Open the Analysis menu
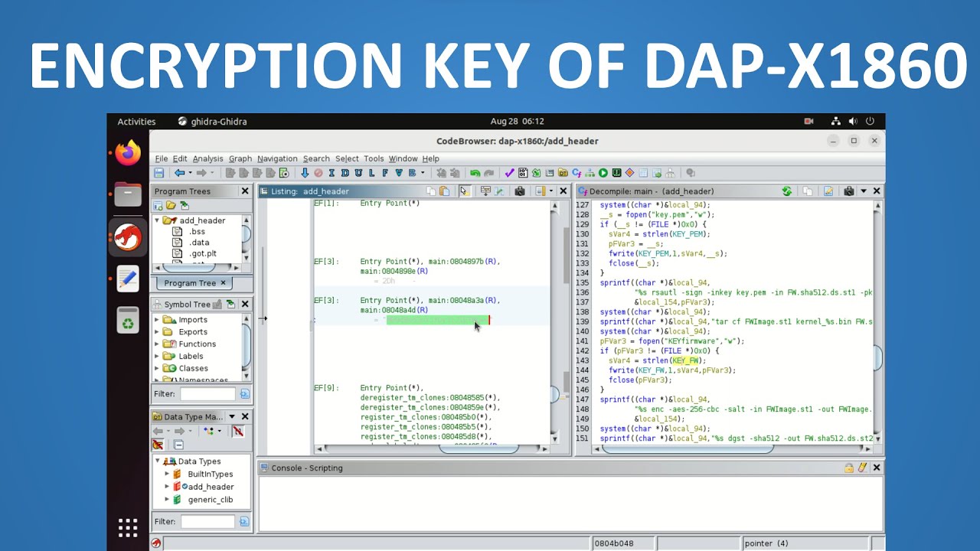Viewport: 980px width, 551px height. (207, 158)
